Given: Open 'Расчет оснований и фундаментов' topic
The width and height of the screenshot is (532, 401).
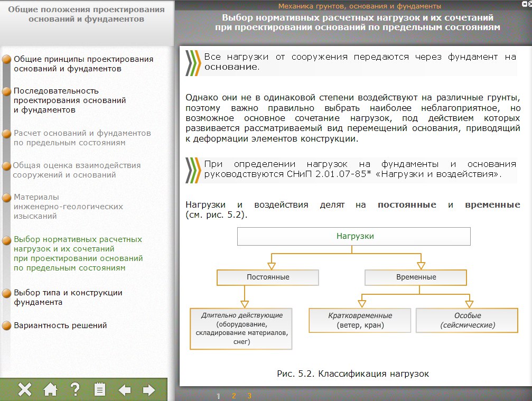Looking at the screenshot, I should 82,138.
